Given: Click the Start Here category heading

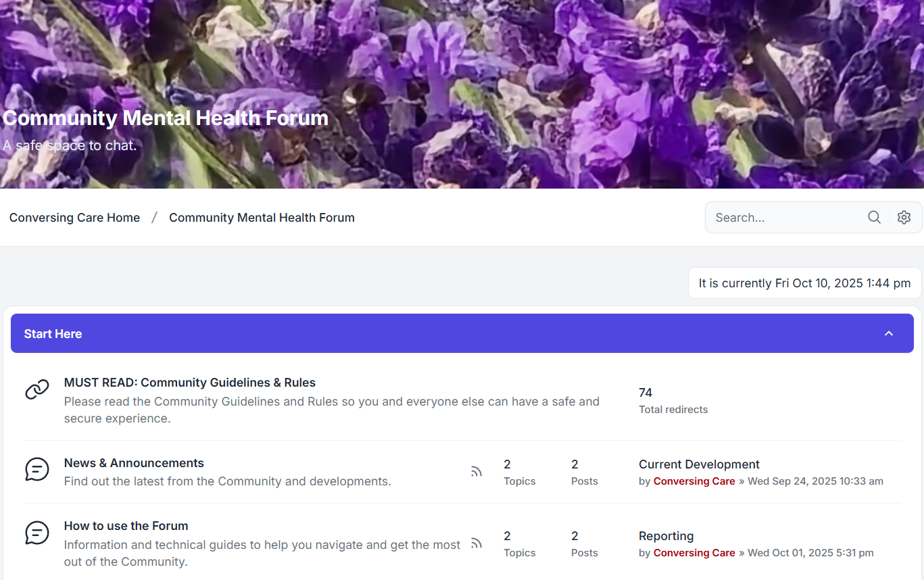Looking at the screenshot, I should coord(53,334).
